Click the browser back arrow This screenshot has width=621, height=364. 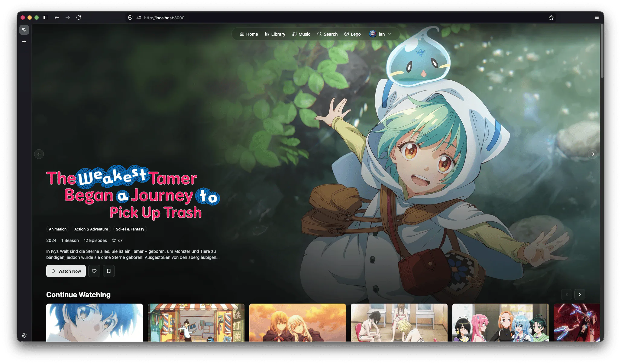tap(57, 18)
